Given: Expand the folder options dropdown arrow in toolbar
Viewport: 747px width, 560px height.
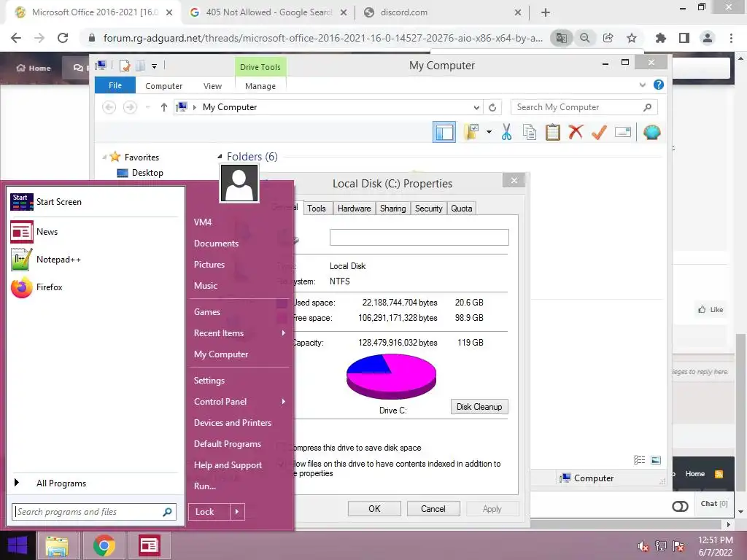Looking at the screenshot, I should [x=489, y=132].
